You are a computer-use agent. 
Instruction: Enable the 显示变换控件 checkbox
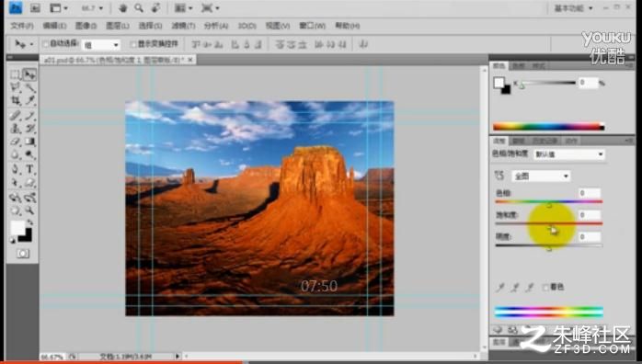(x=132, y=44)
